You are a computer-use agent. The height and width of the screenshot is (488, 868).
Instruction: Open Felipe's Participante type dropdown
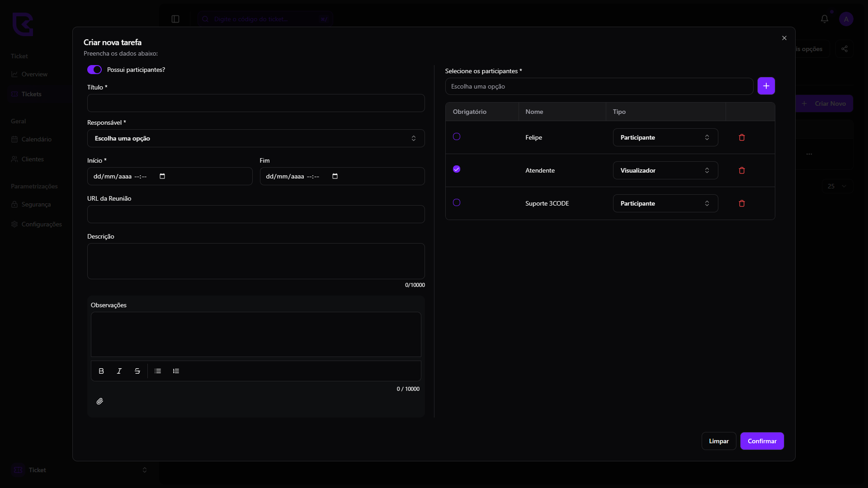point(665,137)
